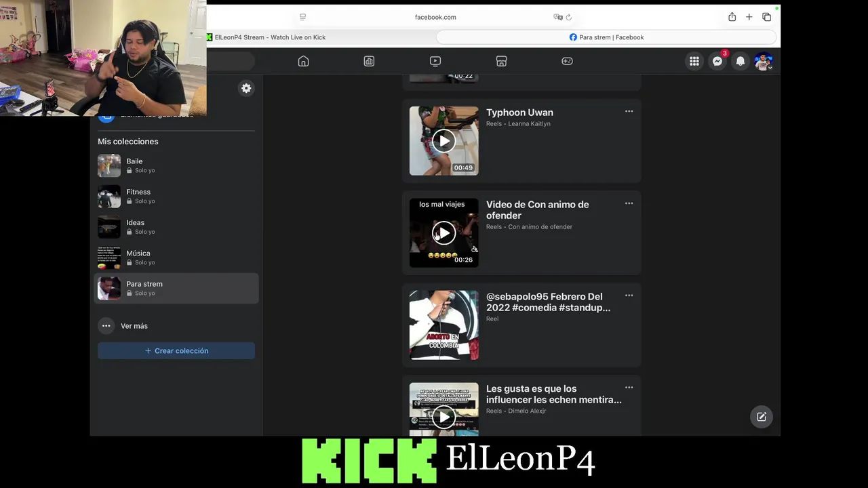Open Ideas collection
868x488 pixels.
tap(176, 226)
